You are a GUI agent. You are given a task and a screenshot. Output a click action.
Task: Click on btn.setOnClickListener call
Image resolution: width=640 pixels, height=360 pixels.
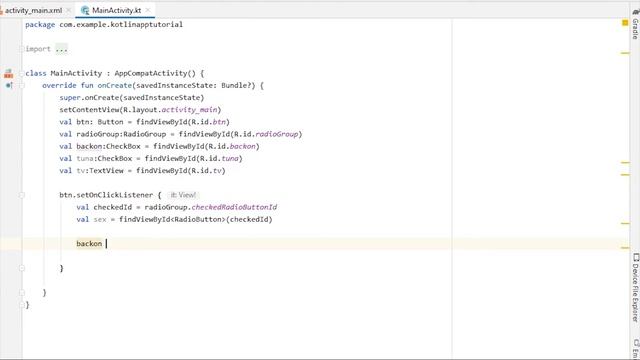pyautogui.click(x=106, y=195)
